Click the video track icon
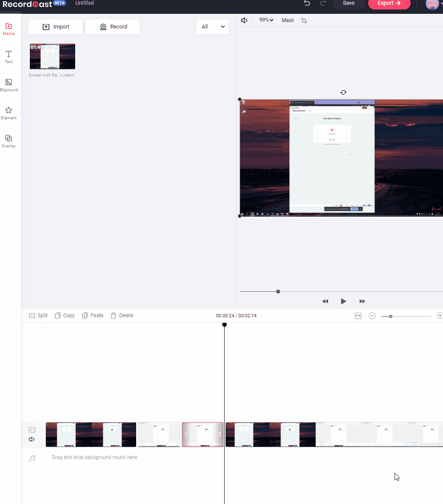 pyautogui.click(x=32, y=430)
